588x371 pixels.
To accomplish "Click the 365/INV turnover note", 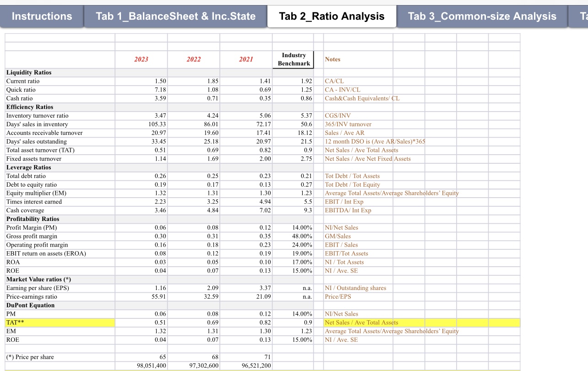I will click(x=348, y=124).
